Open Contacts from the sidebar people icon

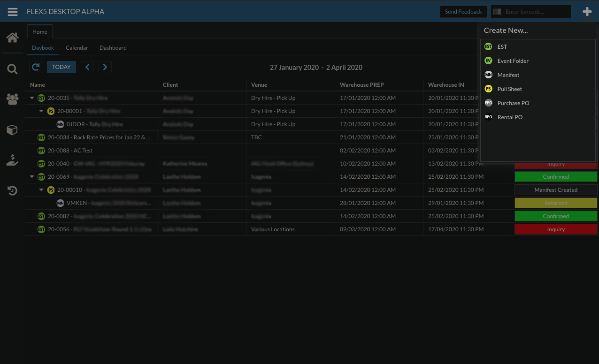click(x=12, y=99)
